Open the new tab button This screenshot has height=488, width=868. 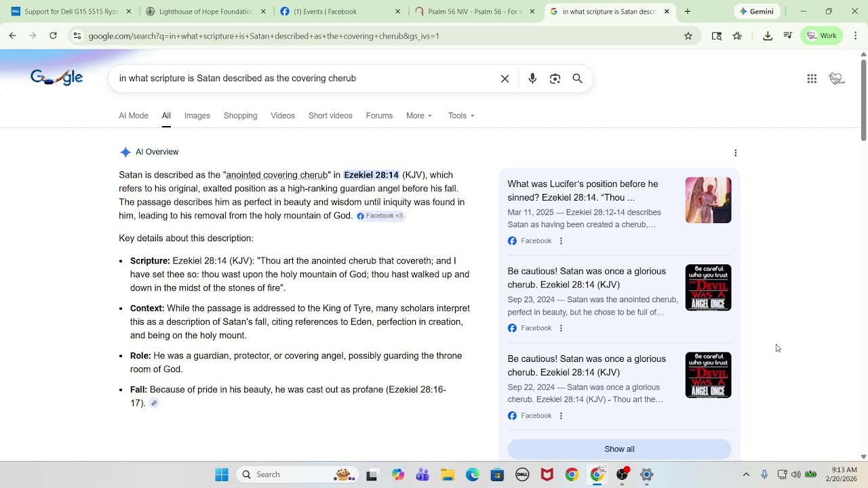coord(688,12)
